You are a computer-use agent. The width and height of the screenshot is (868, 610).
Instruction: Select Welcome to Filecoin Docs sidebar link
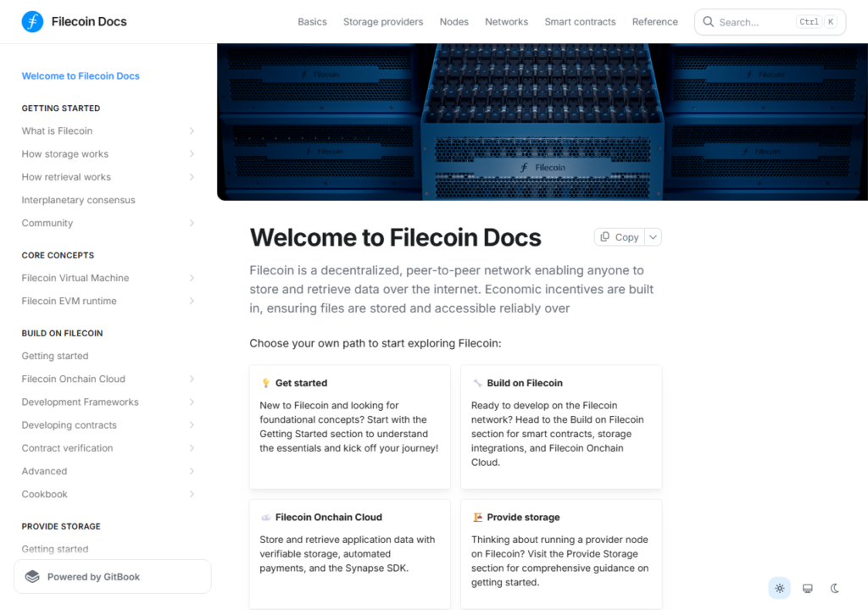click(81, 76)
